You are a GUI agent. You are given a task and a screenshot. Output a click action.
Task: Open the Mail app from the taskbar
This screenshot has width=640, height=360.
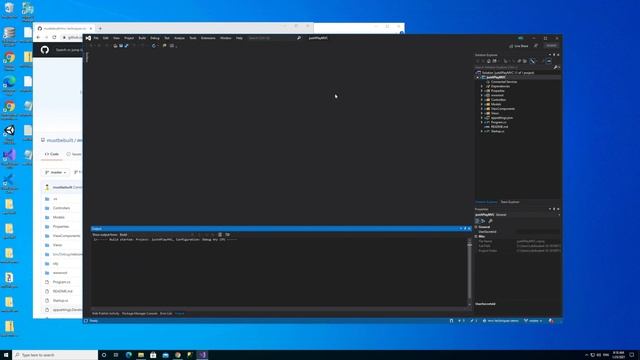click(x=165, y=355)
